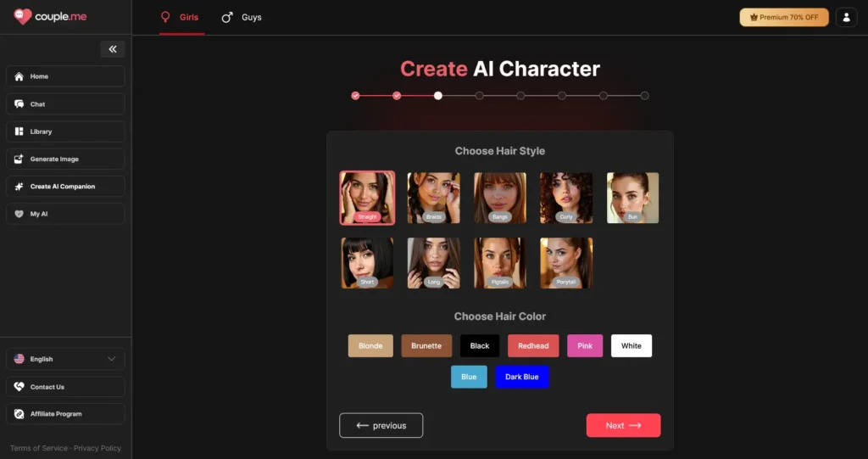Pick the Curly hair style
Viewport: 868px width, 459px height.
[x=566, y=198]
